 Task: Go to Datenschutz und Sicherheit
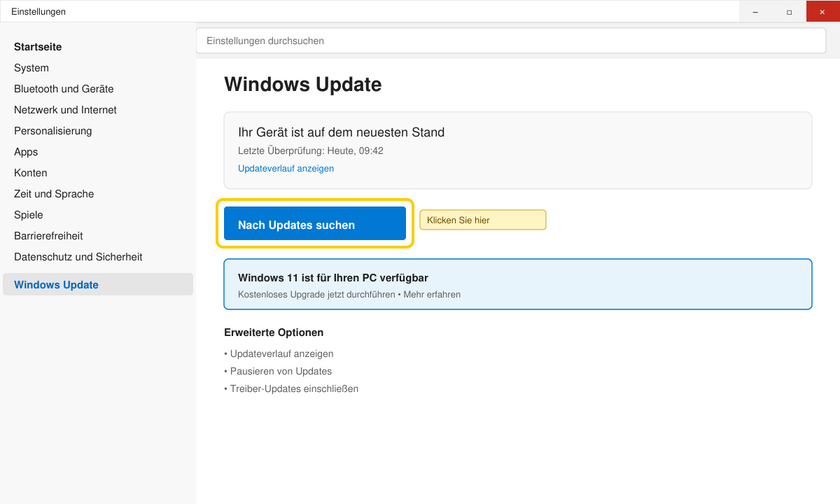coord(78,257)
